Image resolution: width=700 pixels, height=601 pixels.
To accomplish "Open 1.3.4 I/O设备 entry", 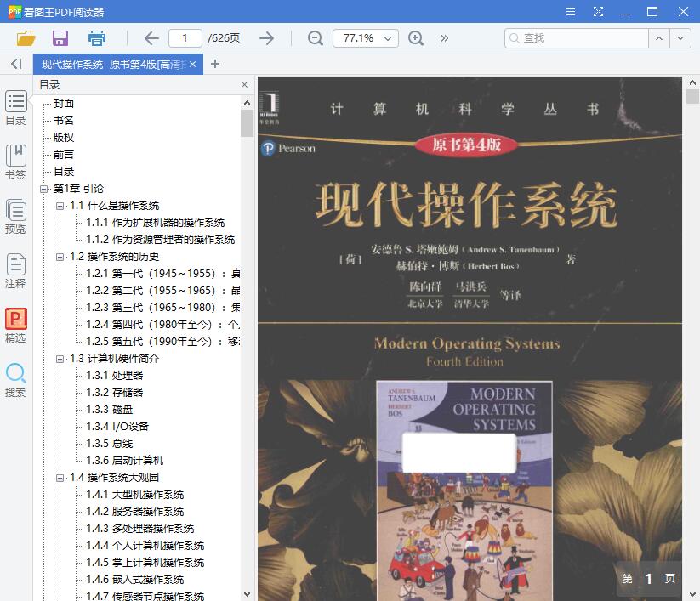I will point(117,427).
